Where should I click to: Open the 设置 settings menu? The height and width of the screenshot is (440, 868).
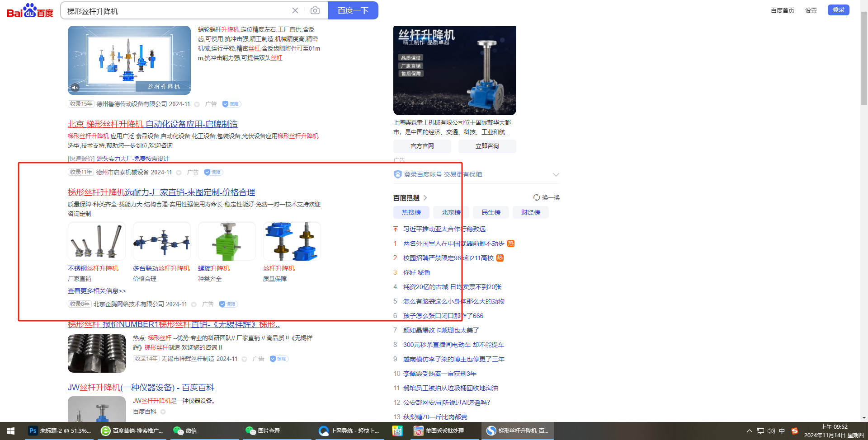811,10
